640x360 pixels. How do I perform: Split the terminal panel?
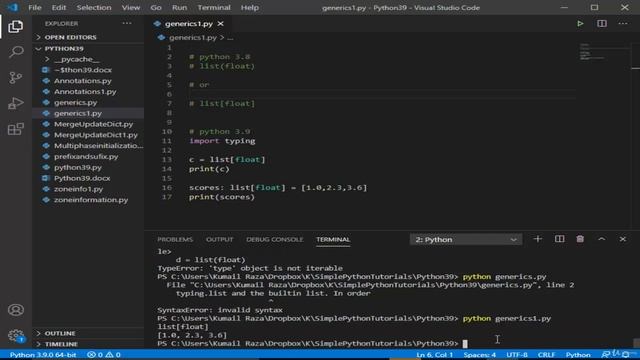(x=559, y=239)
